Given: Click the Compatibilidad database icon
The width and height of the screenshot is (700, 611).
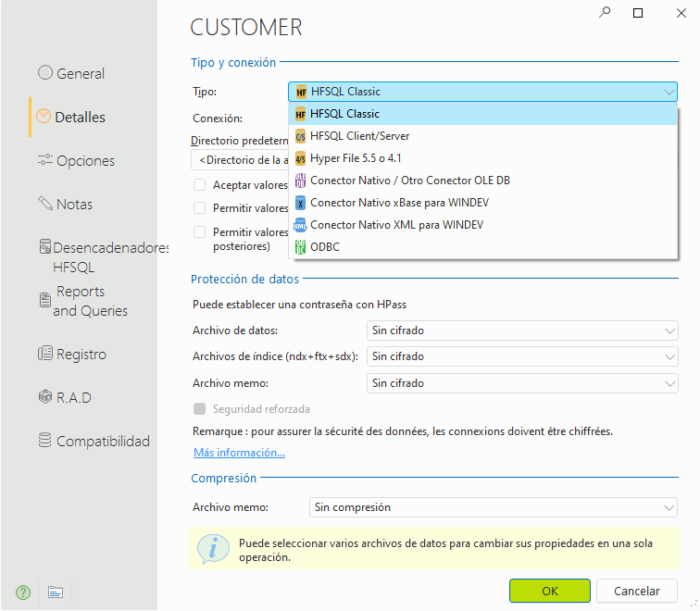Looking at the screenshot, I should [x=44, y=440].
